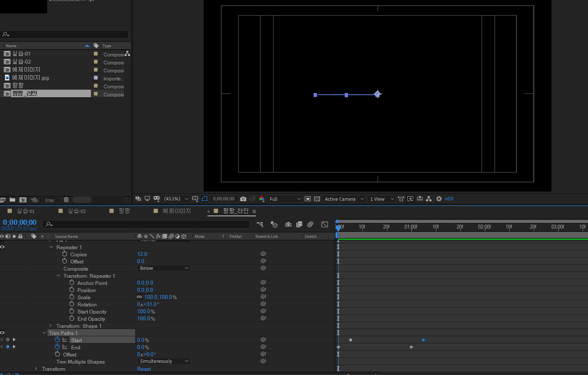The image size is (588, 375).
Task: Click Reset link for Transform
Action: click(x=144, y=369)
